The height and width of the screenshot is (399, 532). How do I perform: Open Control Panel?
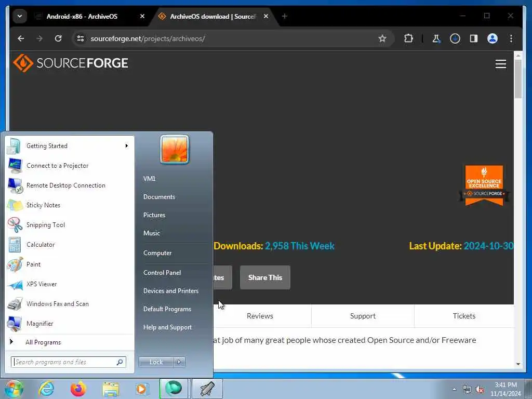pyautogui.click(x=162, y=273)
